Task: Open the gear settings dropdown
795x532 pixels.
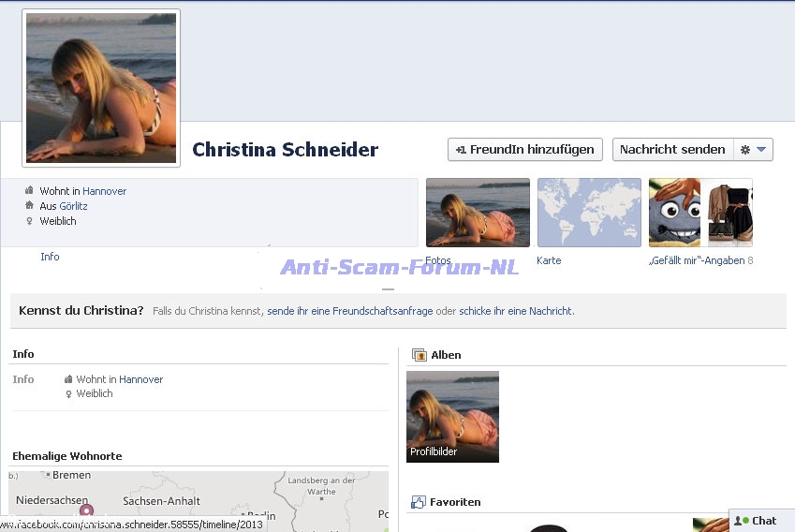Action: click(x=753, y=150)
